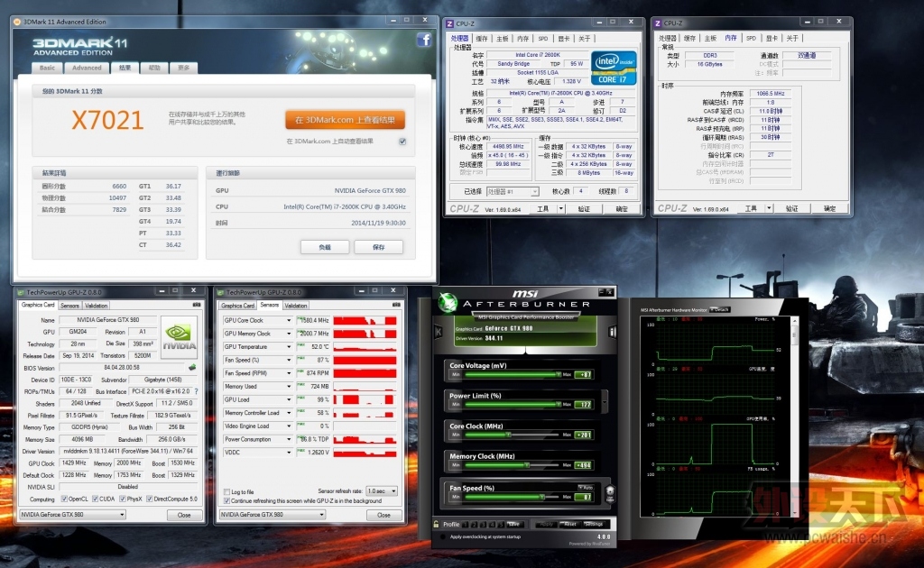This screenshot has height=568, width=924.
Task: Toggle CUDA checkbox in GPU-Z
Action: 95,499
